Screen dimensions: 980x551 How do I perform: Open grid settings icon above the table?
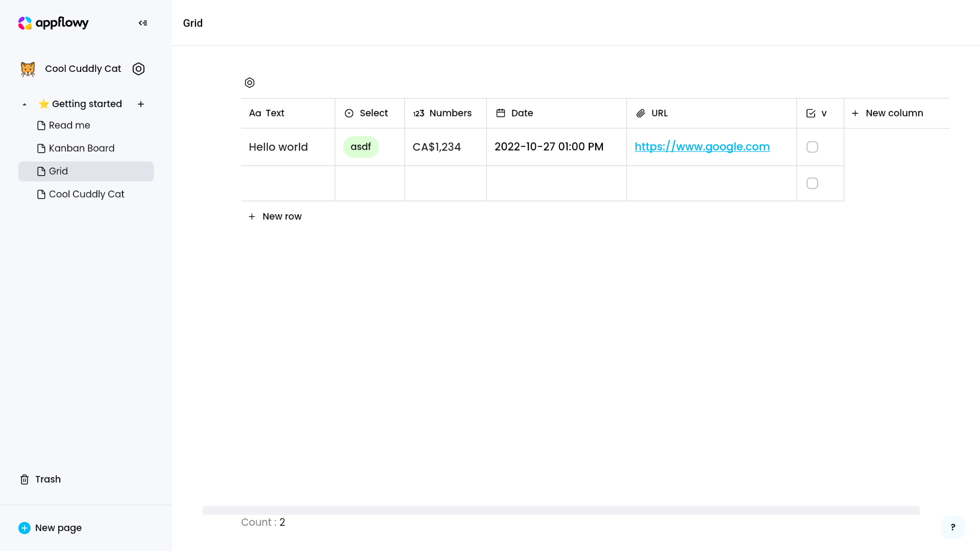click(250, 83)
